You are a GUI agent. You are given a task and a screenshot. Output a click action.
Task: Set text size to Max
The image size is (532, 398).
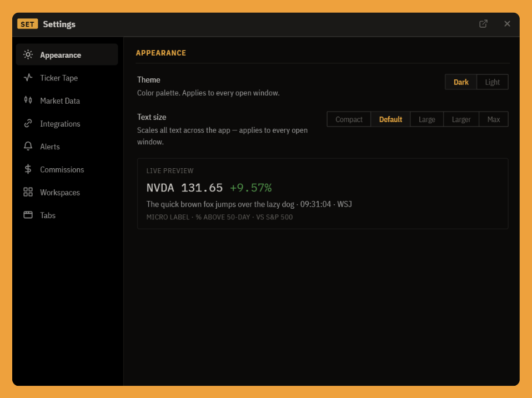(494, 119)
